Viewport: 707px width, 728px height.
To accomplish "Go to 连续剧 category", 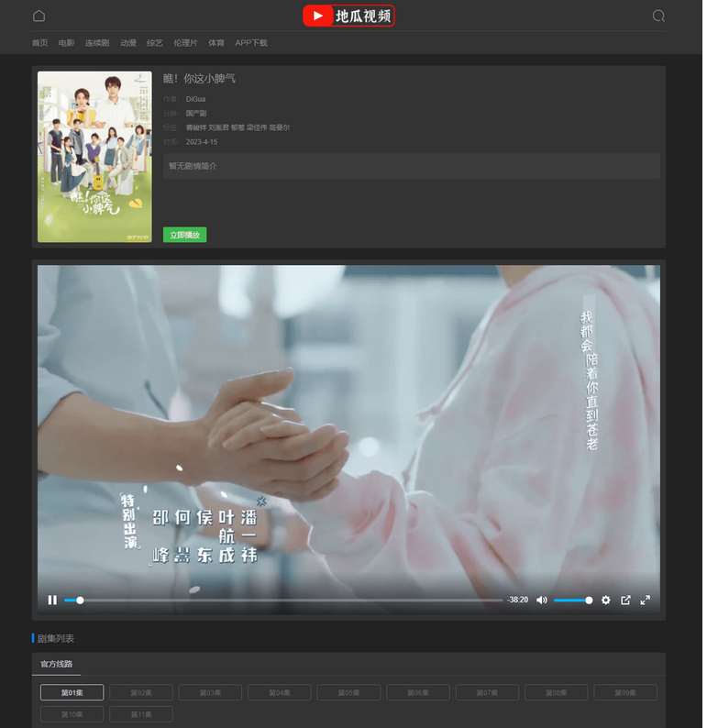I will (97, 43).
